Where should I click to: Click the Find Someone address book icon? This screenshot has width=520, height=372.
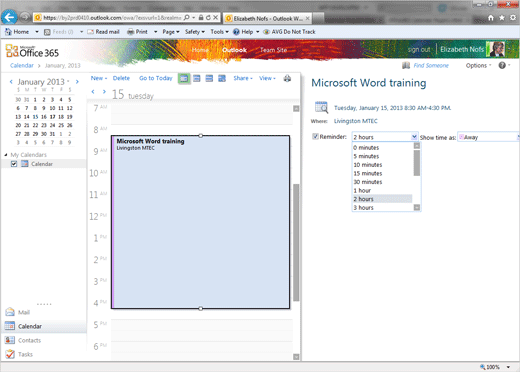pos(406,65)
